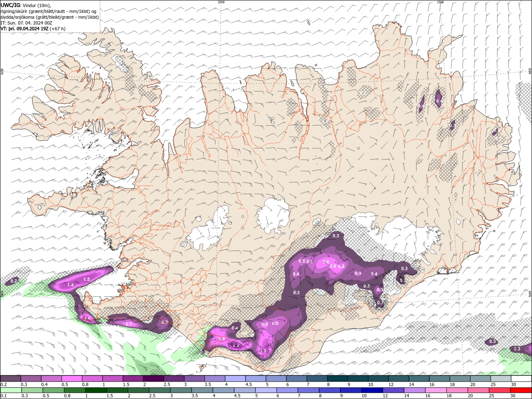Click the bright pink 0.5–0.8 snow legend swatch
This screenshot has width=532, height=399.
71,379
